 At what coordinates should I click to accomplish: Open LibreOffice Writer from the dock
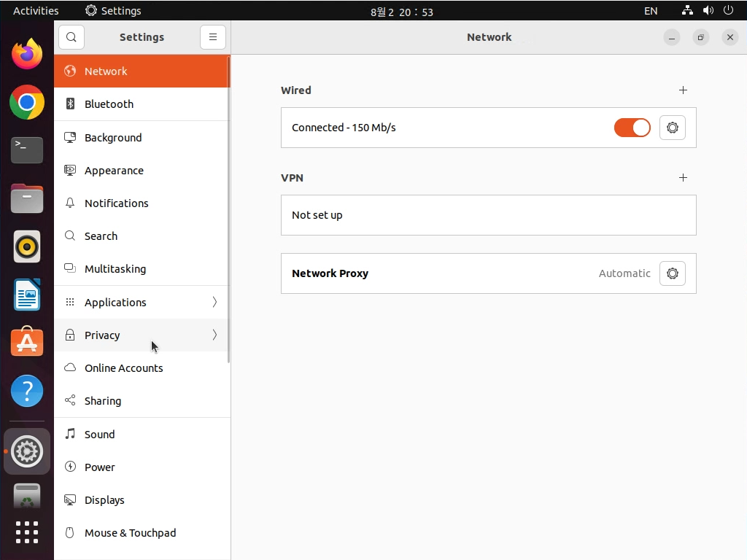pyautogui.click(x=27, y=295)
